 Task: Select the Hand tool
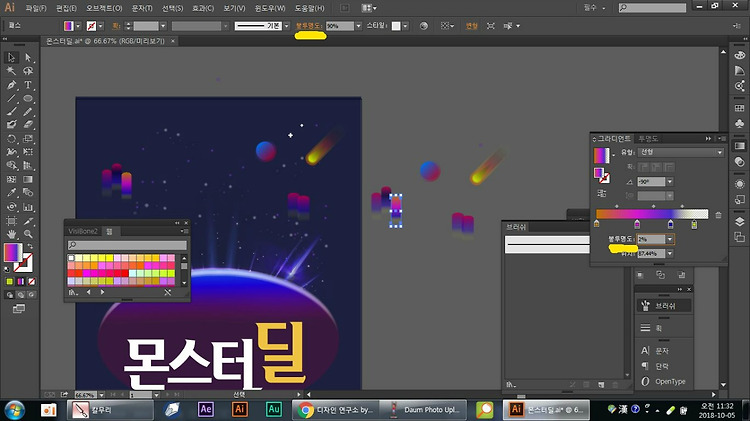click(11, 234)
